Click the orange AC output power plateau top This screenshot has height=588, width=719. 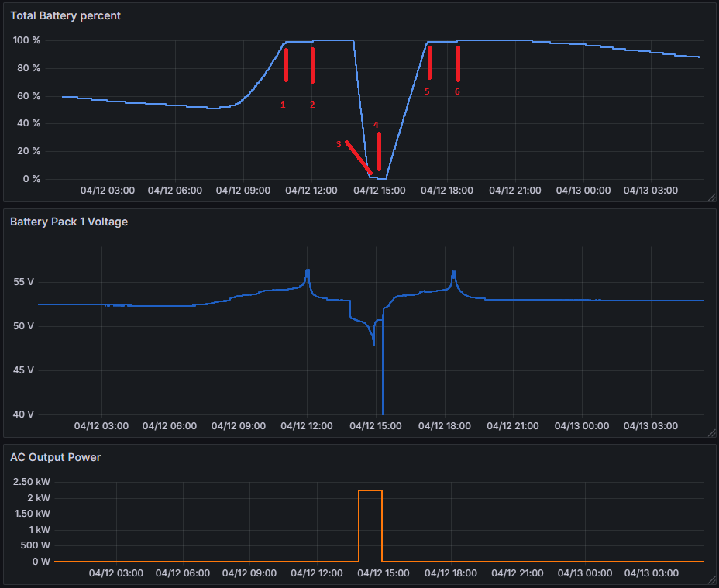click(370, 490)
